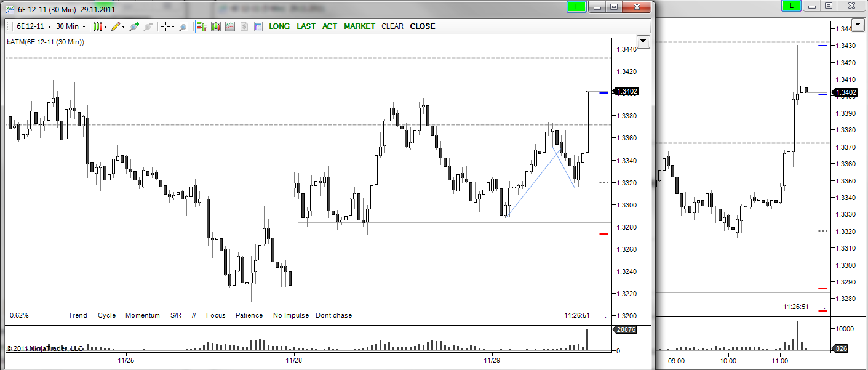Open the 30 Min interval dropdown
Viewport: 868px width, 370px height.
pos(71,26)
